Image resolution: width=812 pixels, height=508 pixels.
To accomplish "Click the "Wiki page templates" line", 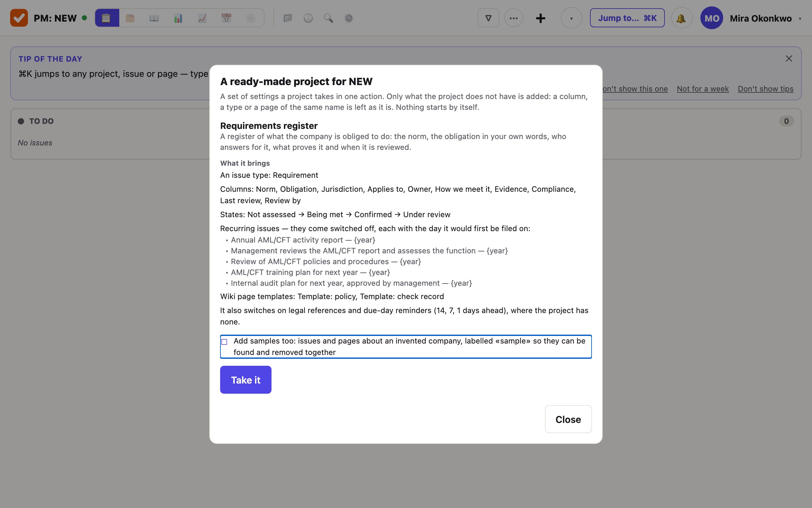I will tap(332, 296).
